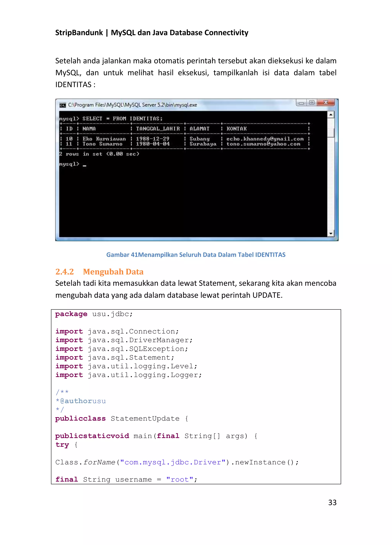Click email echo.khannedy@gmail.com
The image size is (392, 545).
(265, 139)
